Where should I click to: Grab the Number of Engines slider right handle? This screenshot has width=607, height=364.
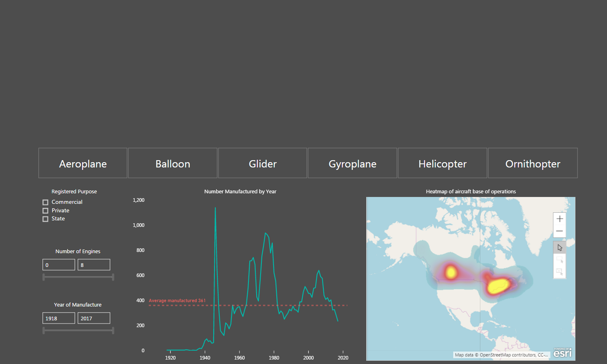tap(113, 277)
